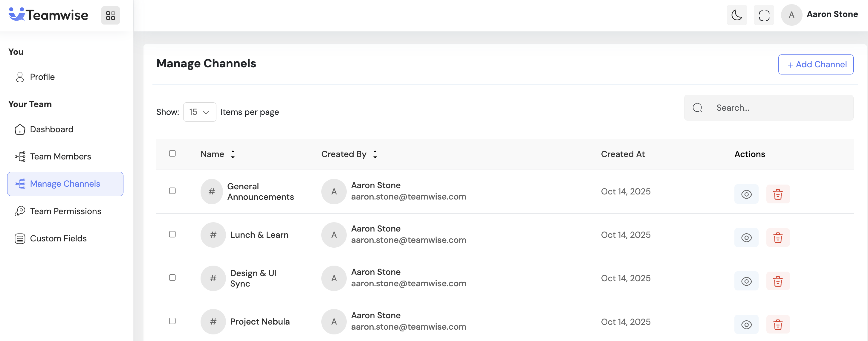Screen dimensions: 868x341
Task: Open Aaron Stone user profile menu
Action: coord(820,14)
